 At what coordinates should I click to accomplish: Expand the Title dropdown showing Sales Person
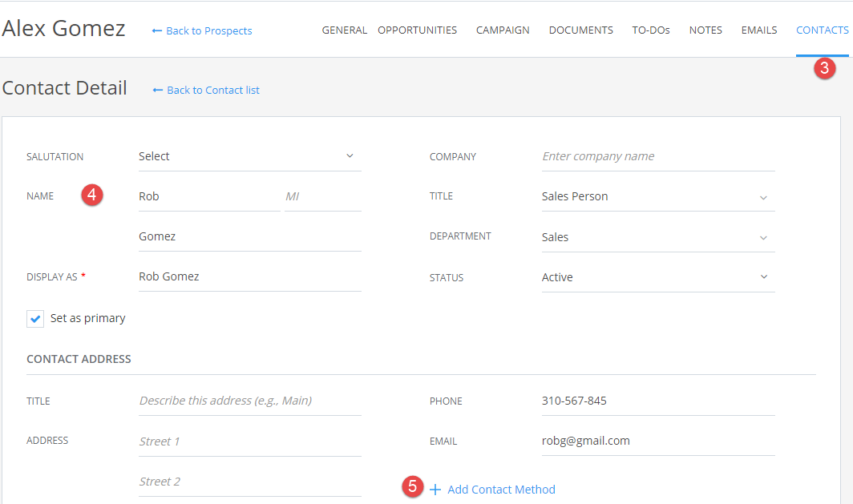(658, 197)
